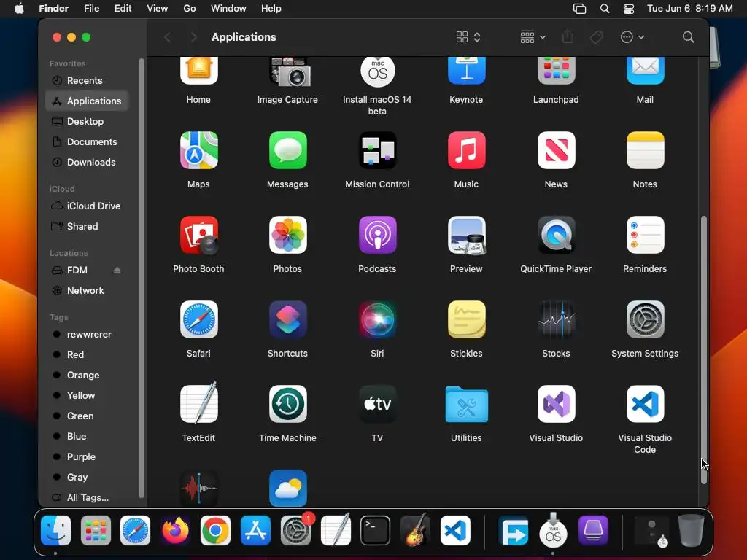Open the News app icon
747x560 pixels.
(x=556, y=150)
